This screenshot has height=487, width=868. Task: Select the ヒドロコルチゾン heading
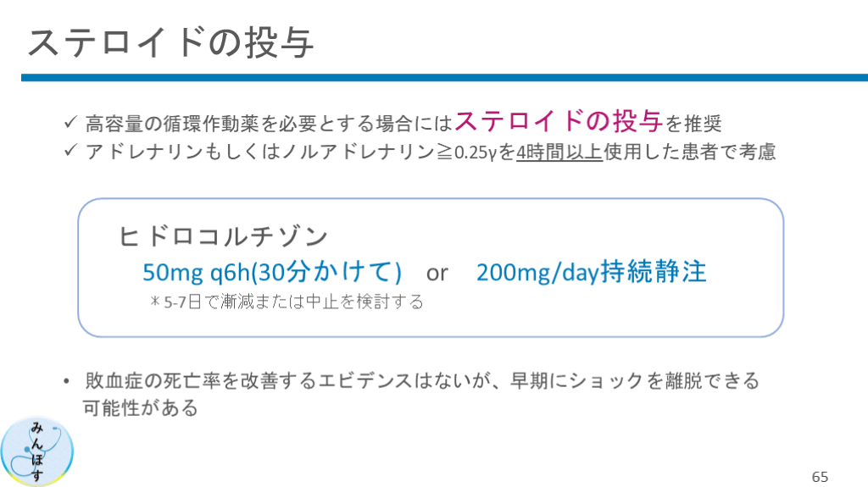point(224,235)
